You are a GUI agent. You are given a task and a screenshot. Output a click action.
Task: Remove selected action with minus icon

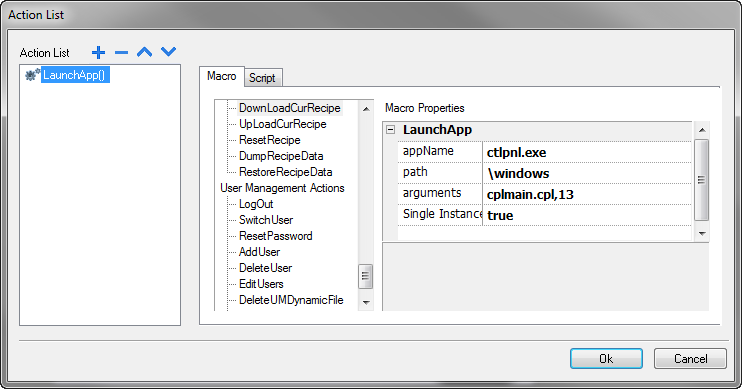click(122, 53)
